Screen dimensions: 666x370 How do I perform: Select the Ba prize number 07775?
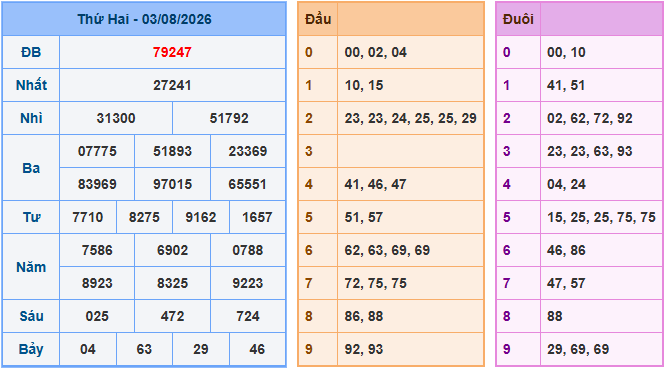pyautogui.click(x=97, y=151)
